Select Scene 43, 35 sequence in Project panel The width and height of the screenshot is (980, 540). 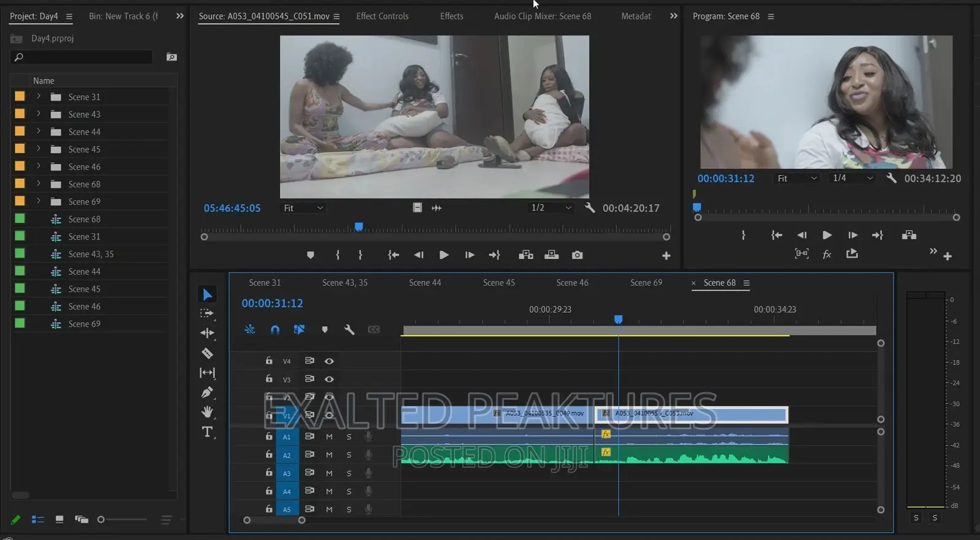pos(91,254)
